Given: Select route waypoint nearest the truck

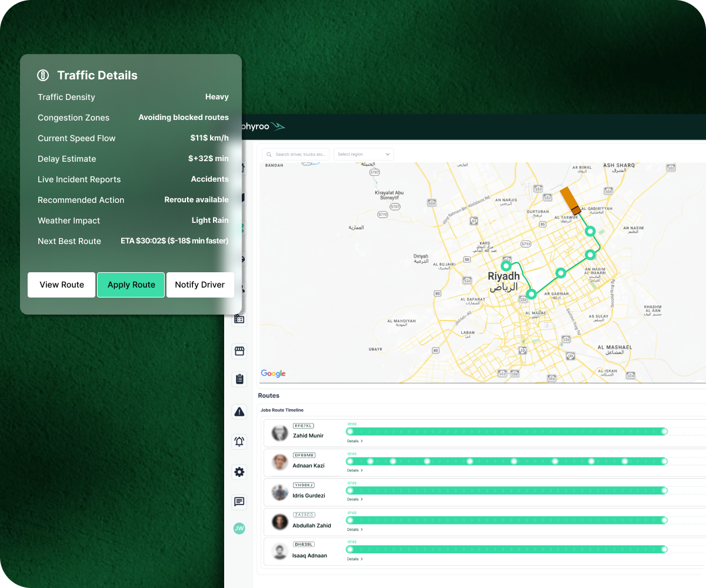Looking at the screenshot, I should coord(591,232).
